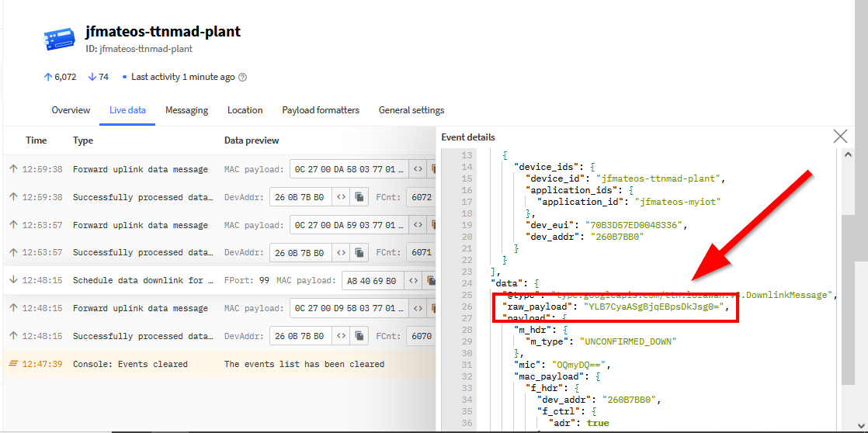The image size is (868, 433).
Task: Go to Payload formatters tab
Action: coord(321,110)
